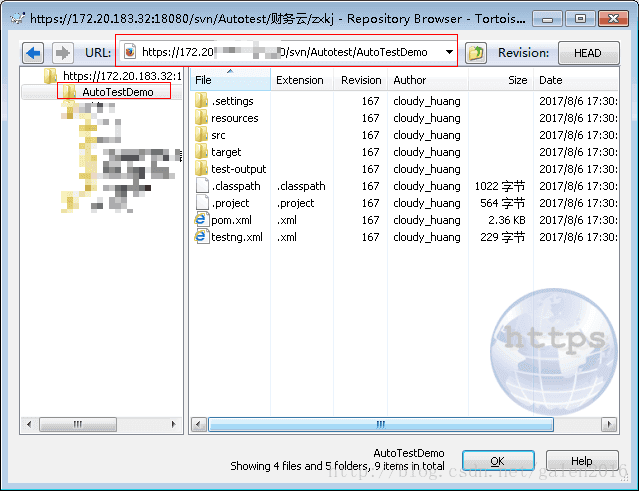This screenshot has width=639, height=491.
Task: Click the HEAD revision button
Action: click(x=588, y=53)
